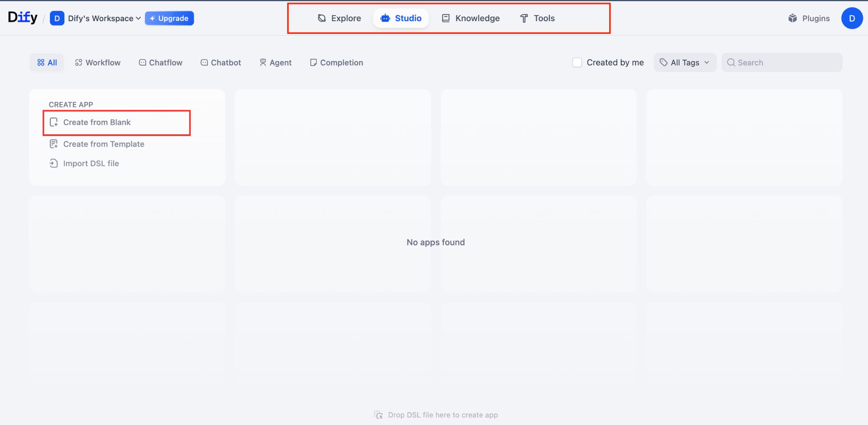Expand the workspace chevron next to Upgrade
868x425 pixels.
click(x=138, y=18)
